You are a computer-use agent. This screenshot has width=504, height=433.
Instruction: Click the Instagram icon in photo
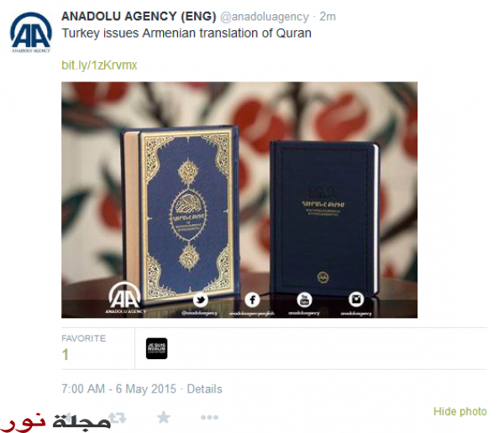point(356,300)
